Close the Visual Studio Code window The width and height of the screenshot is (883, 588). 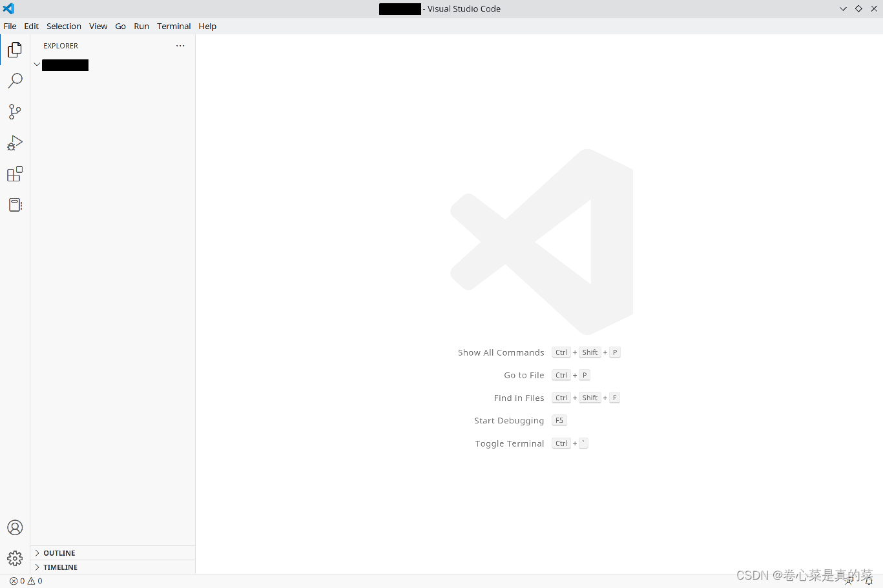874,8
